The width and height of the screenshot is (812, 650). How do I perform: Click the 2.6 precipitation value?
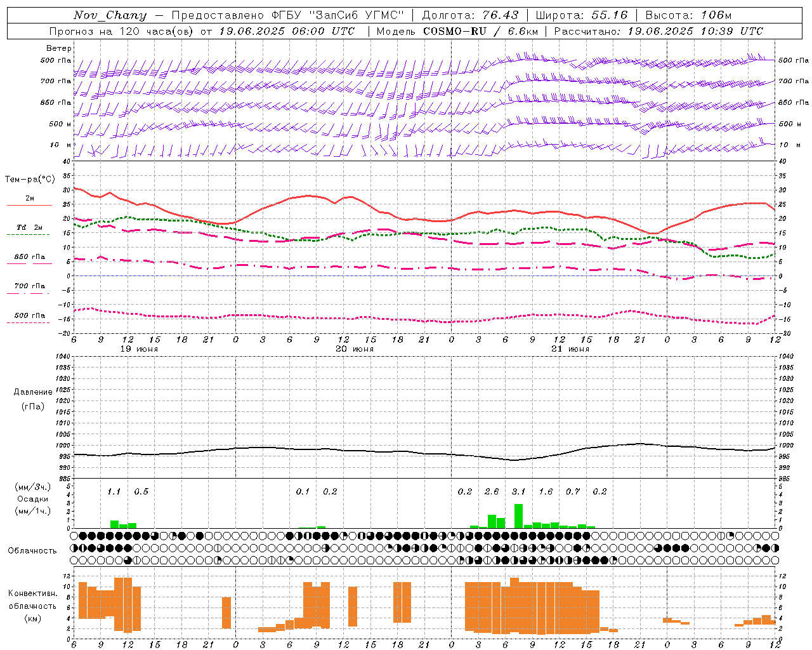492,492
